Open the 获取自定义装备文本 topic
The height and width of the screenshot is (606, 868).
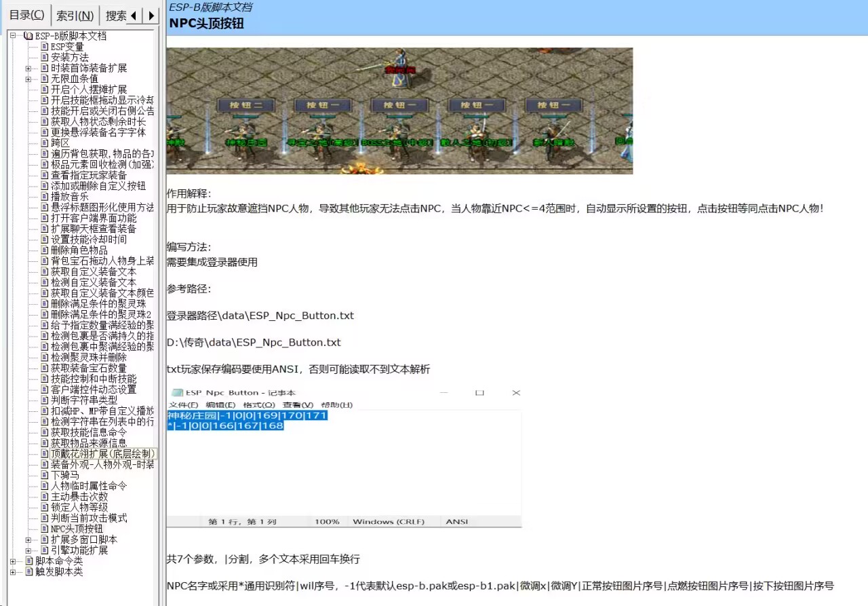click(94, 271)
